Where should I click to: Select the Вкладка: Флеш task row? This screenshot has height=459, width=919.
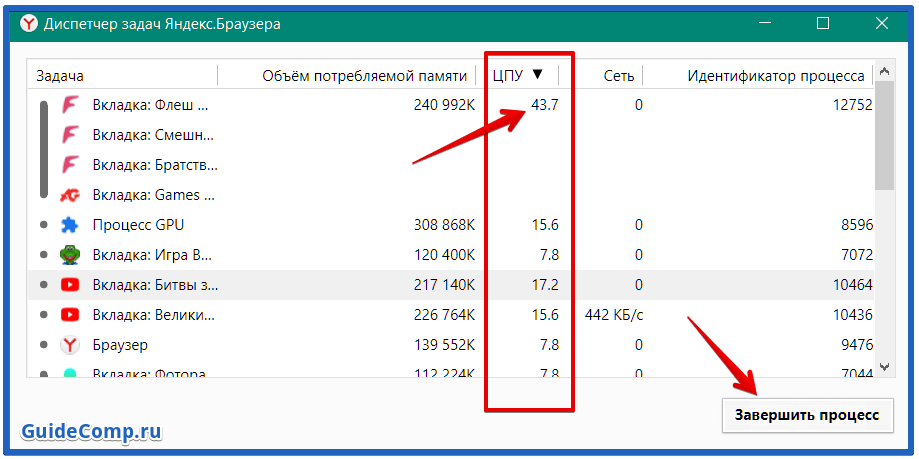[451, 106]
